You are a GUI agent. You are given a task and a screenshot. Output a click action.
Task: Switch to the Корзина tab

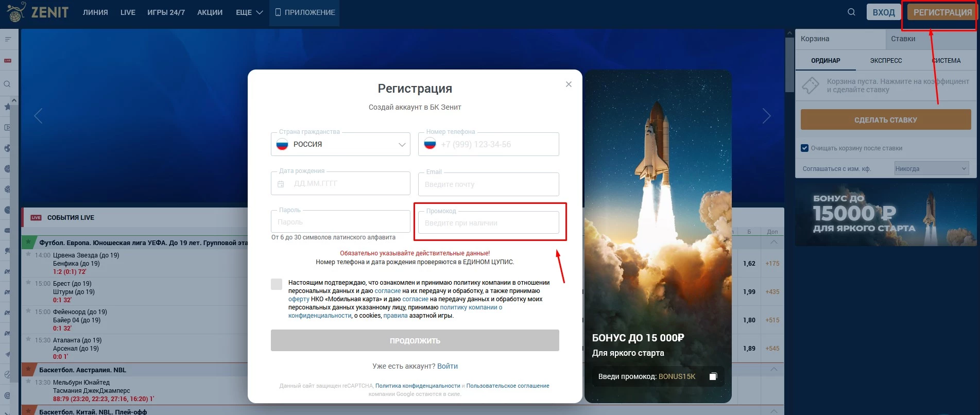pos(840,39)
